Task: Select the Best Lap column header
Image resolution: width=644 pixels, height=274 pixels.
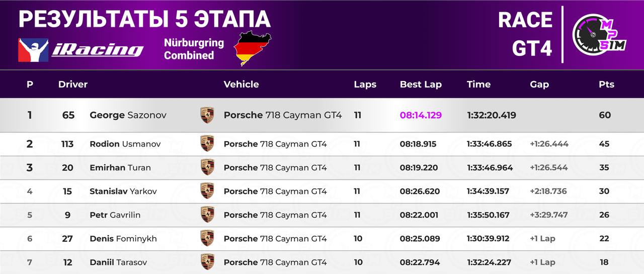Action: coord(421,84)
